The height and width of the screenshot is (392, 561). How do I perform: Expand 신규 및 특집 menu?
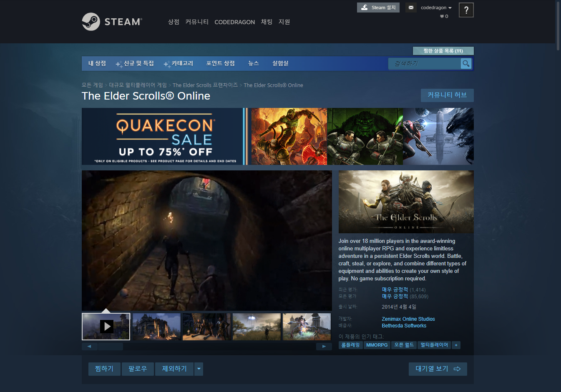pyautogui.click(x=135, y=63)
